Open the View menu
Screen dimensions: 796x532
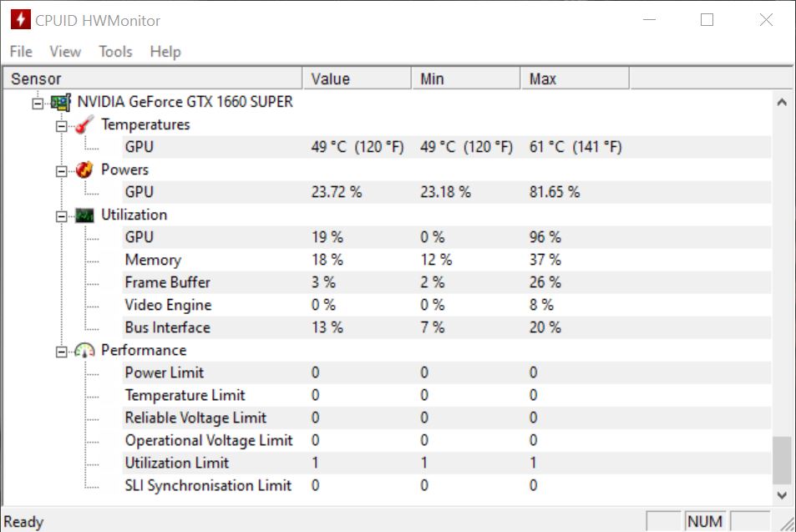(x=65, y=52)
